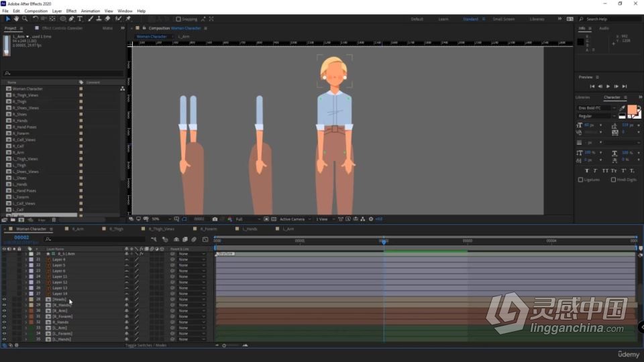Hide the [L_Arm] layer eye
This screenshot has width=644, height=362.
pyautogui.click(x=4, y=328)
